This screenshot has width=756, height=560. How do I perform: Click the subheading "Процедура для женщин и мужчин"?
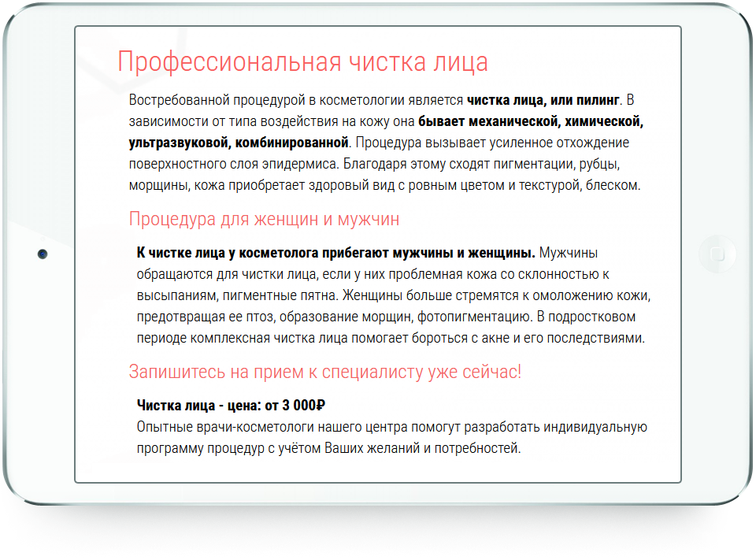coord(265,220)
